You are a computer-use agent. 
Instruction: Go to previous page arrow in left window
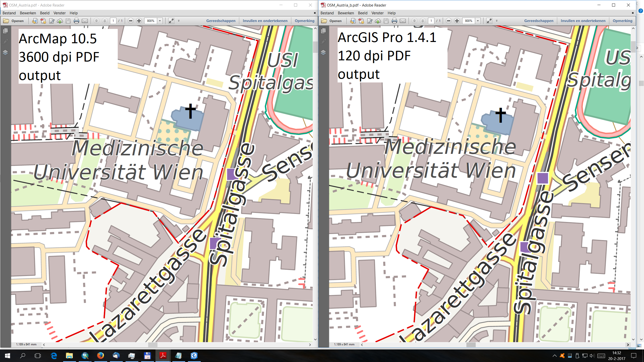[96, 21]
